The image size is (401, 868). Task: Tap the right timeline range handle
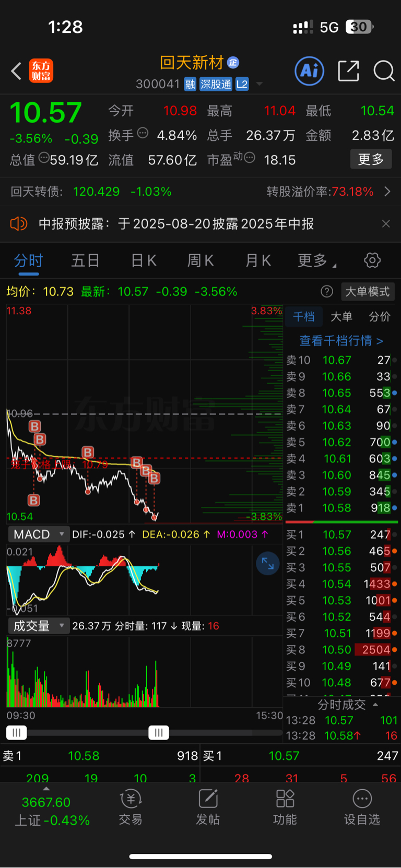pyautogui.click(x=159, y=733)
